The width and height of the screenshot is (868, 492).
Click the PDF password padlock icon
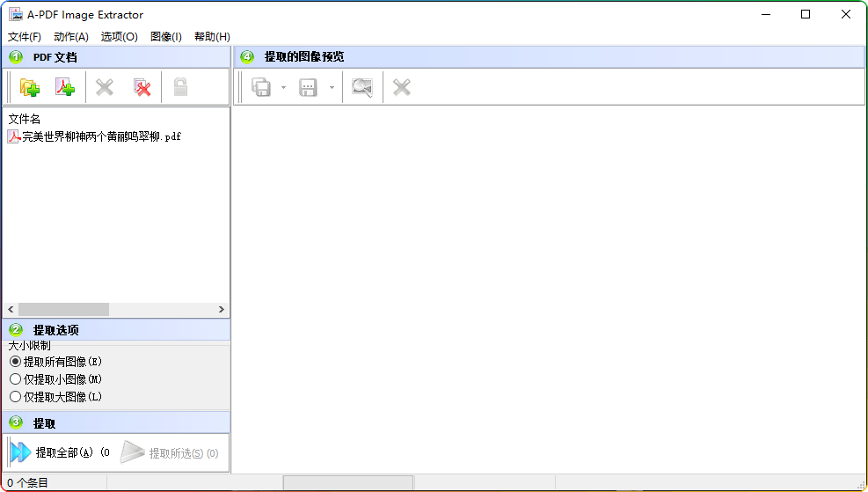click(x=180, y=87)
